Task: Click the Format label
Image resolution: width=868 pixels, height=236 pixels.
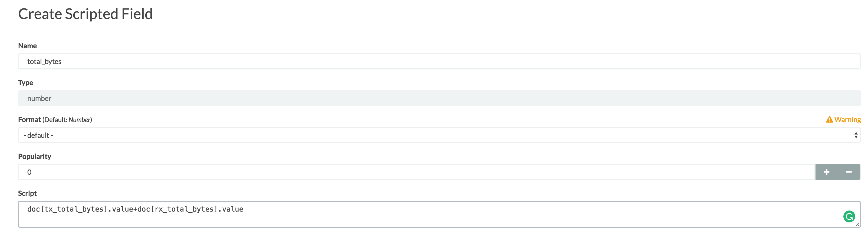Action: (x=30, y=120)
